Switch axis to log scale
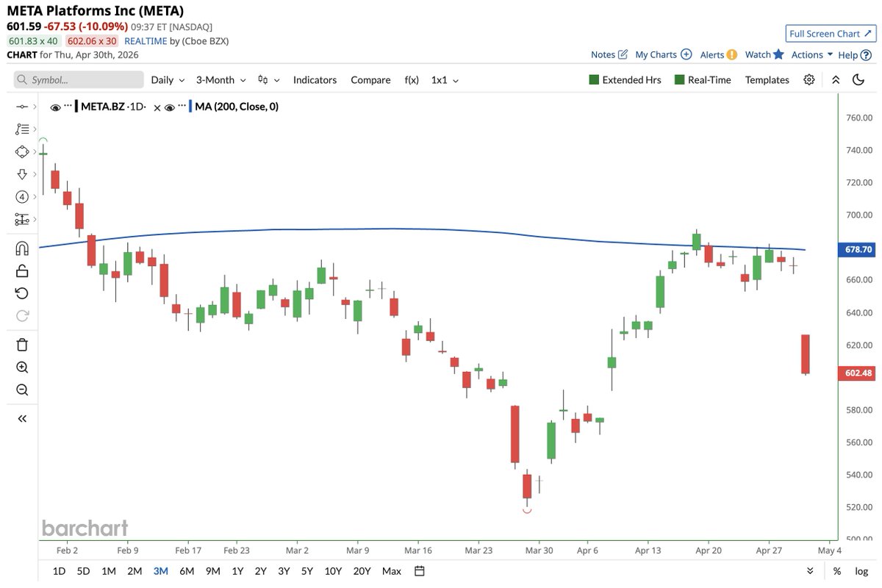Image resolution: width=882 pixels, height=588 pixels. (x=861, y=571)
